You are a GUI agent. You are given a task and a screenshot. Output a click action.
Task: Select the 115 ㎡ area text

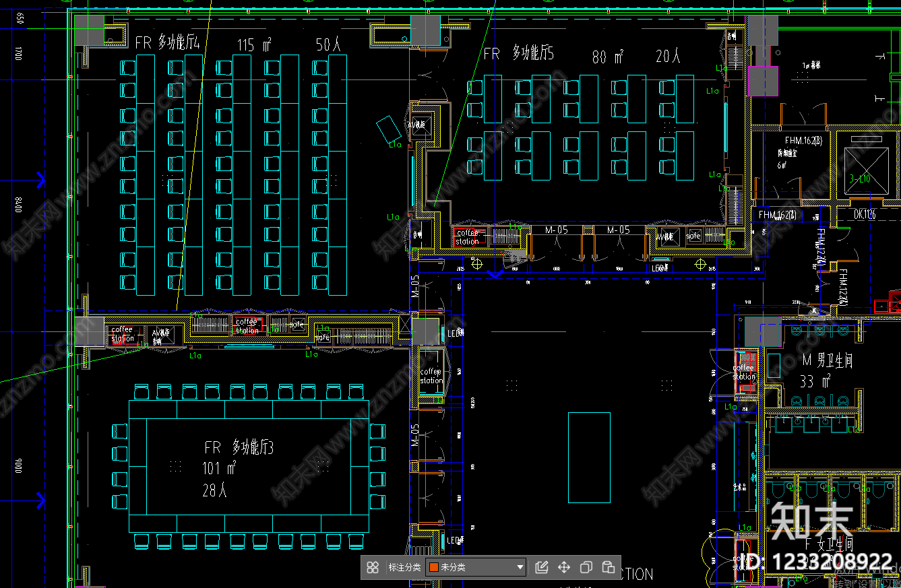(254, 45)
